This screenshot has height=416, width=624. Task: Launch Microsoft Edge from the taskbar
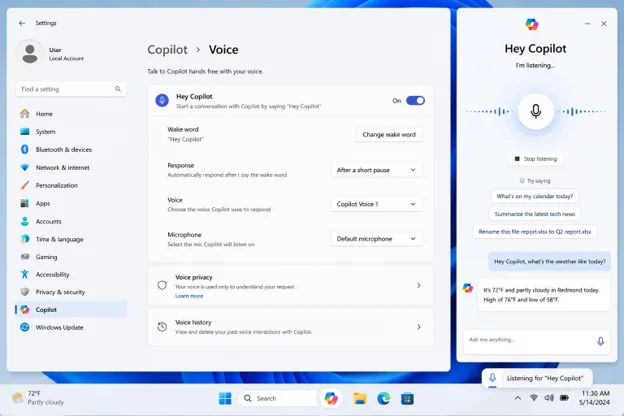(384, 398)
